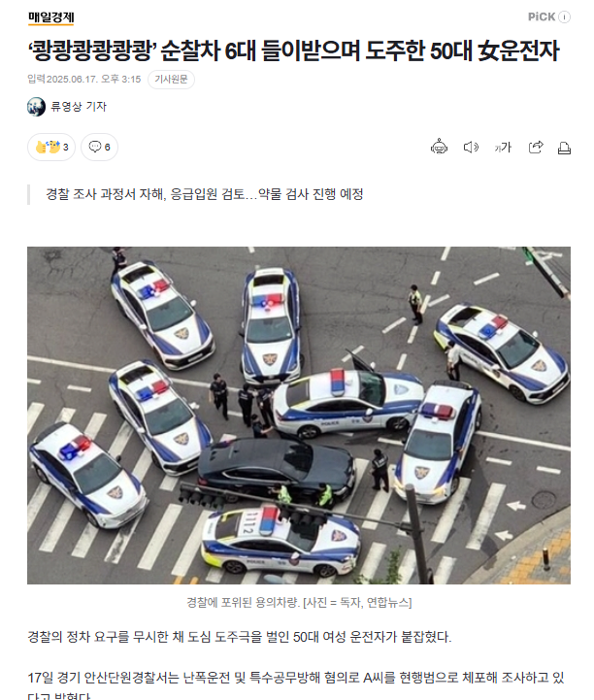Viewport: 594px width, 700px height.
Task: Change text size with 가 icon
Action: click(503, 147)
